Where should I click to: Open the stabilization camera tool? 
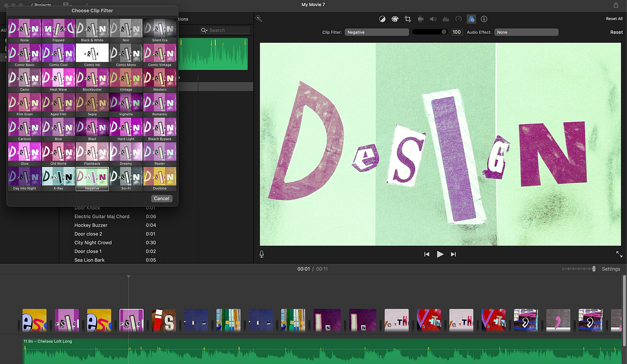coord(421,19)
